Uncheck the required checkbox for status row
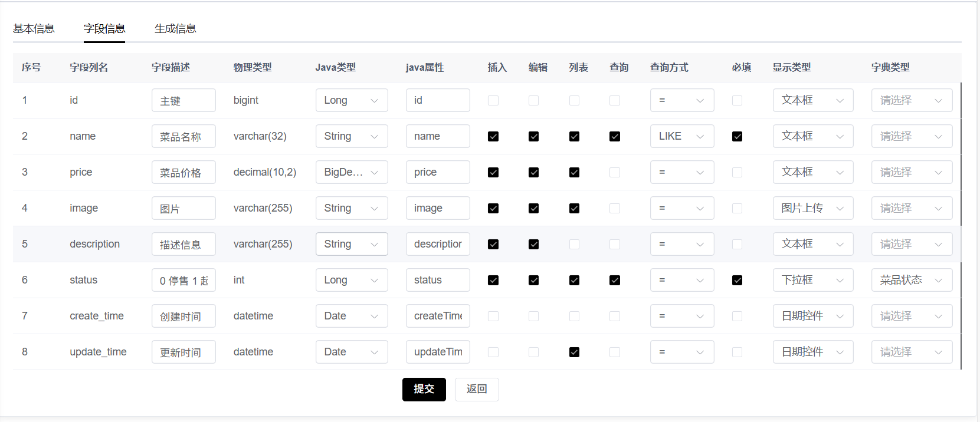The image size is (980, 422). coord(737,281)
